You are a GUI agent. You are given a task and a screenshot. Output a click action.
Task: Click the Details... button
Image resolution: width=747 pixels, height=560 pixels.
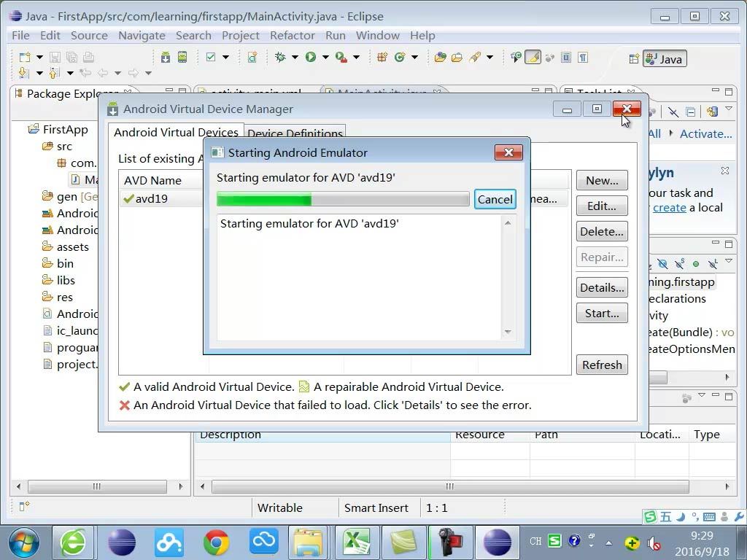pos(602,287)
